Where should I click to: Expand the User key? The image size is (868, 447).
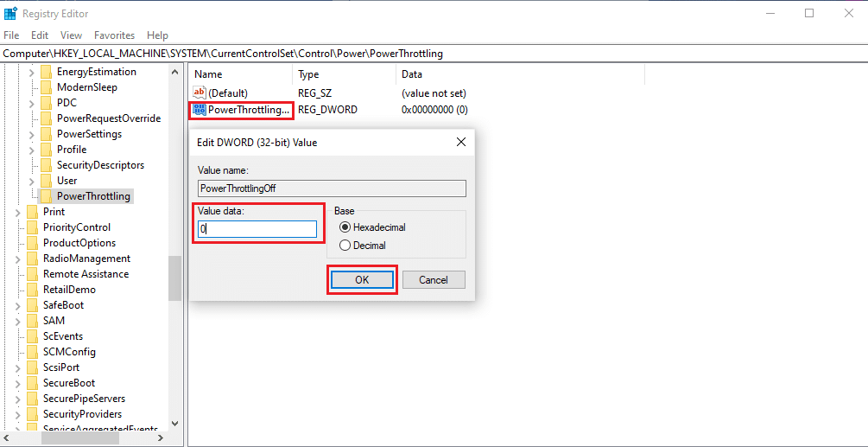click(31, 181)
